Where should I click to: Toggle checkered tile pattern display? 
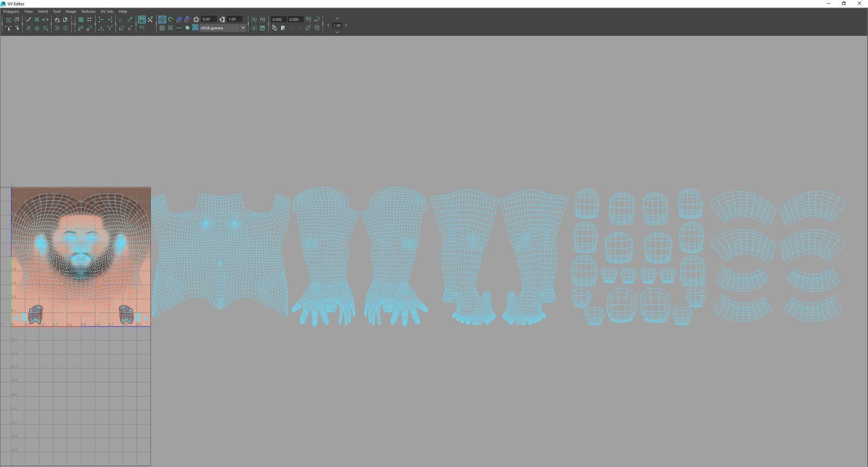coord(170,28)
